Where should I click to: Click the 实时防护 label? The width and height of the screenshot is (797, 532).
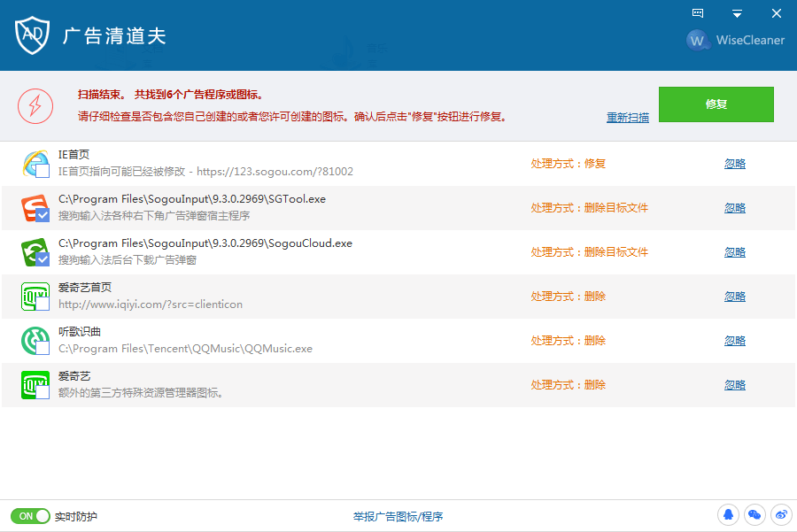(x=76, y=517)
